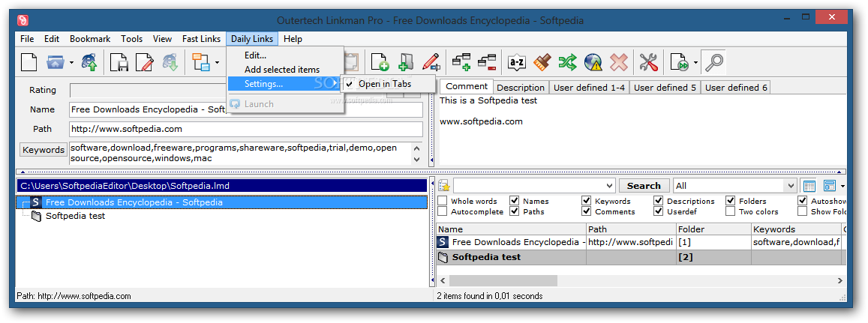Image resolution: width=868 pixels, height=323 pixels.
Task: Click the Path field with softpedia URL
Action: [x=246, y=129]
